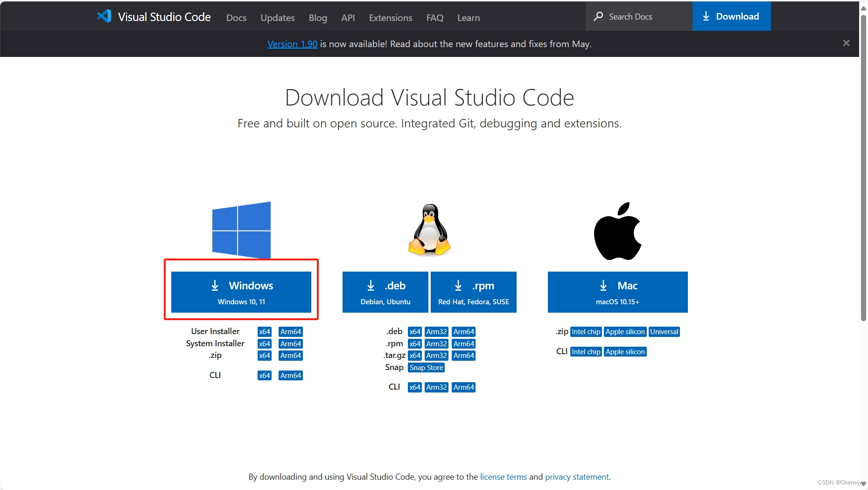The image size is (868, 490).
Task: Click the top-right Download button
Action: 732,16
